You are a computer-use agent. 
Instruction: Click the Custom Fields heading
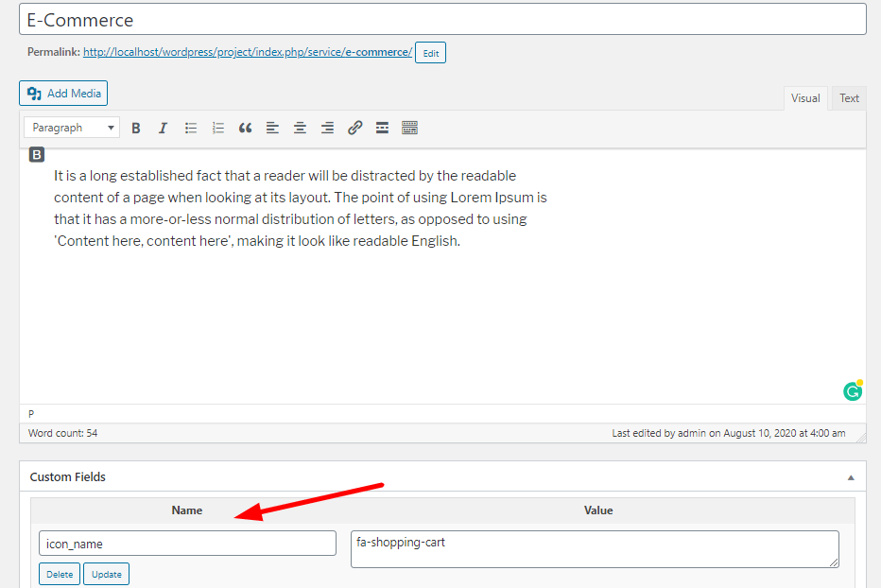pyautogui.click(x=67, y=476)
